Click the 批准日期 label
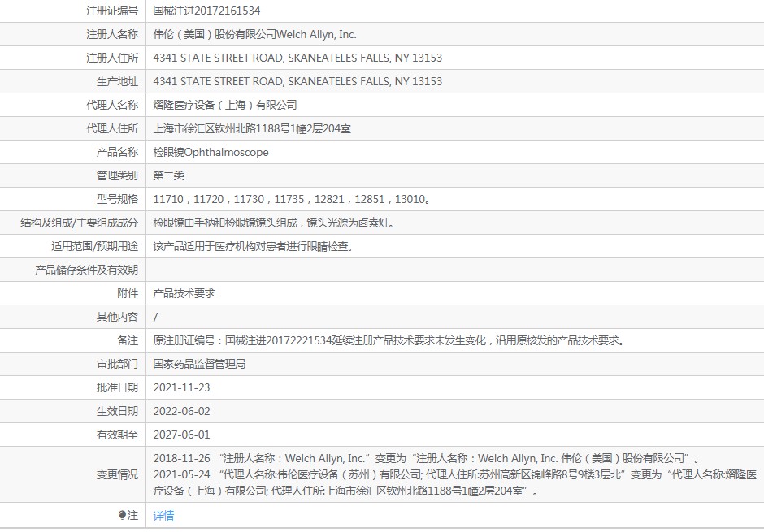The width and height of the screenshot is (764, 532). click(117, 387)
